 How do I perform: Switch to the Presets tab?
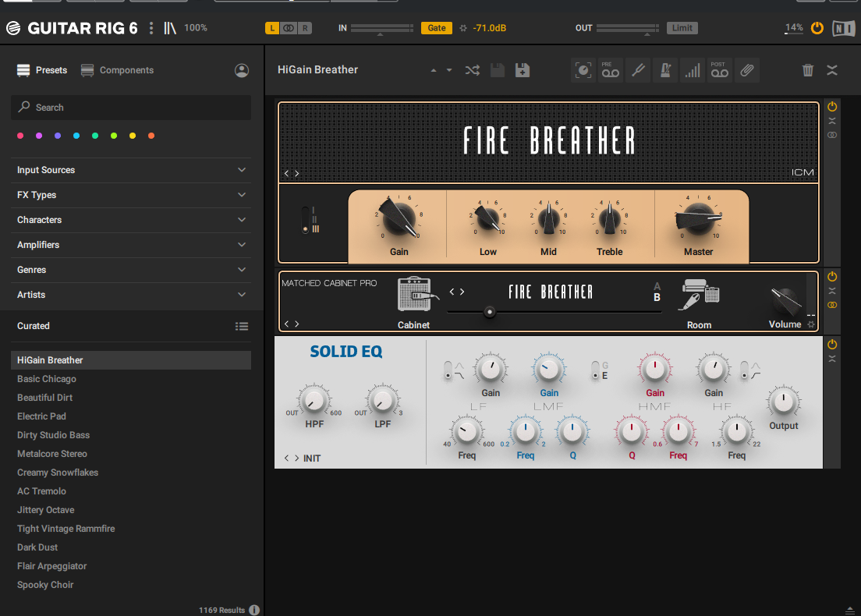[x=42, y=70]
